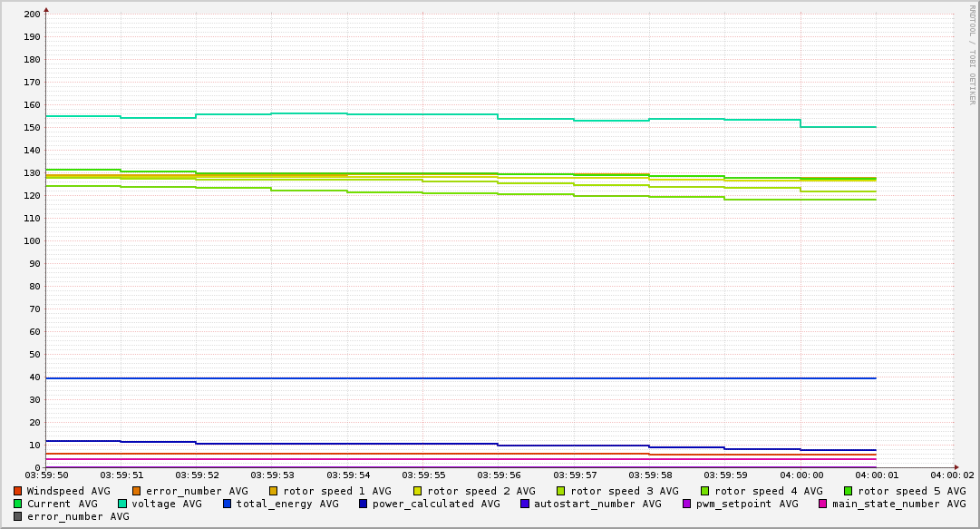Click the rotor speed 4 AVG legend label
This screenshot has height=529, width=980.
click(768, 491)
